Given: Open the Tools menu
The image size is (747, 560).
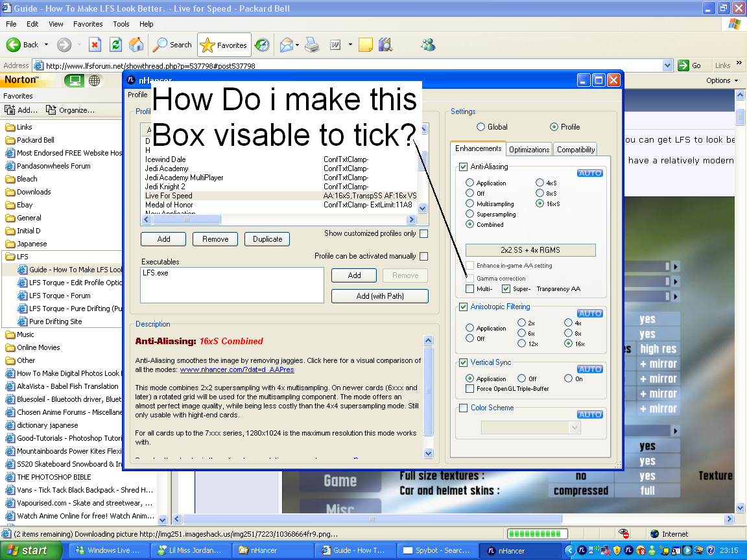Looking at the screenshot, I should tap(121, 24).
